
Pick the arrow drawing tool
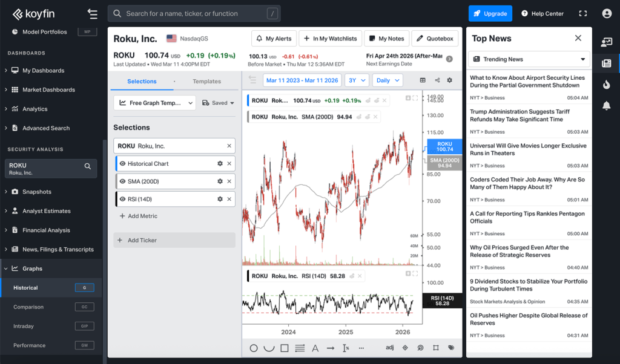pos(331,348)
